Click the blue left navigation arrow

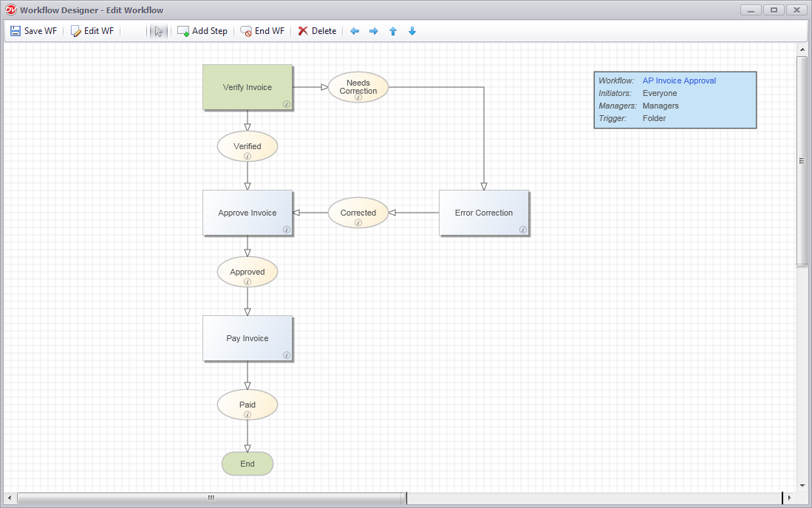pyautogui.click(x=354, y=31)
